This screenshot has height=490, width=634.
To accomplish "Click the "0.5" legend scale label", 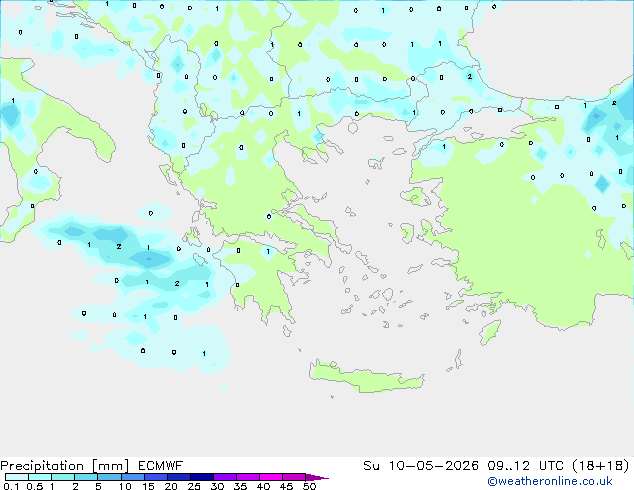I will point(35,486).
